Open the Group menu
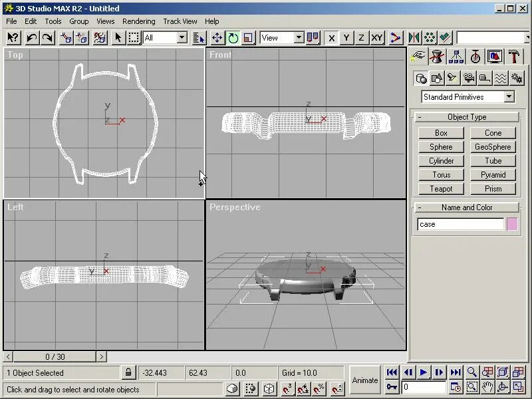The height and width of the screenshot is (399, 532). point(79,21)
